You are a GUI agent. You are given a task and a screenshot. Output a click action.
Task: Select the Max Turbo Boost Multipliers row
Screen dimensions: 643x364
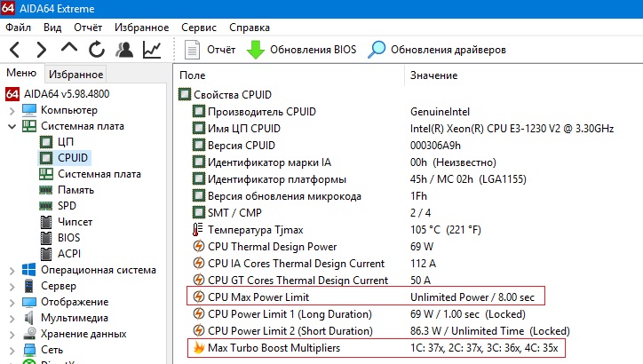tap(274, 347)
